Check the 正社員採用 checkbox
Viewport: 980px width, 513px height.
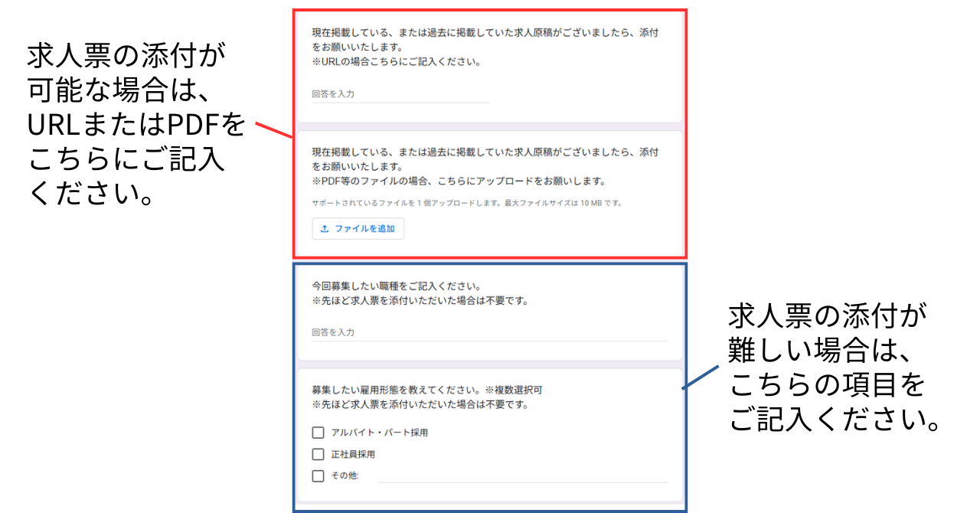318,454
